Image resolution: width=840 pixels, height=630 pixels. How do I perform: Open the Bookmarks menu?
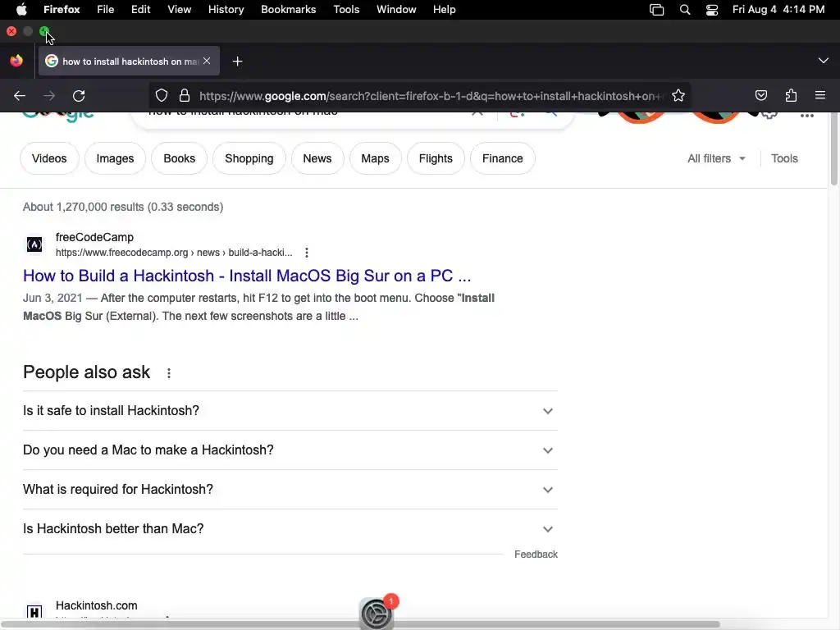pos(288,10)
